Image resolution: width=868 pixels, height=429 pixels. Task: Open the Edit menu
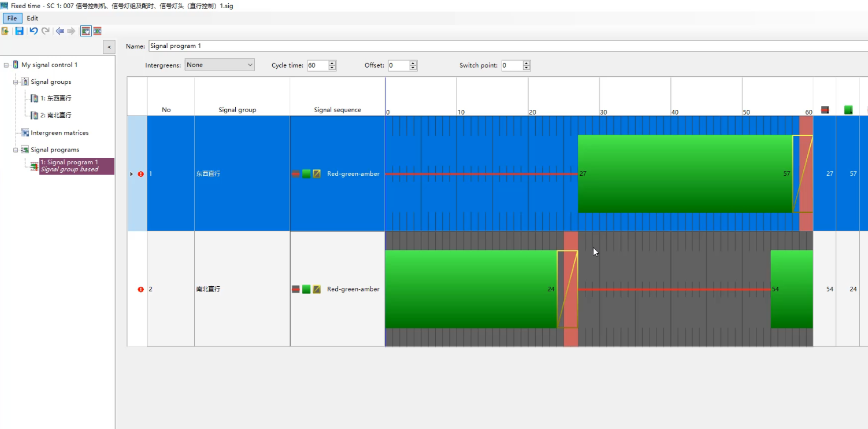[32, 19]
